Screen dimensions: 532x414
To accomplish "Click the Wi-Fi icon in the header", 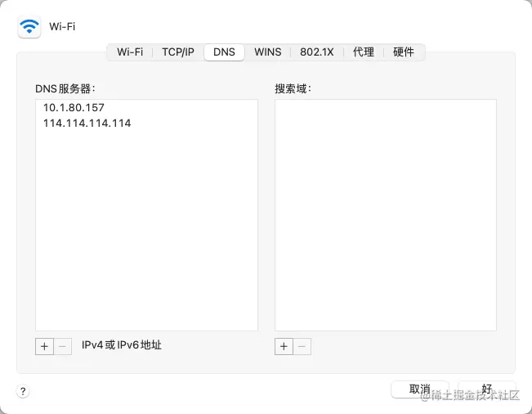I will (29, 26).
